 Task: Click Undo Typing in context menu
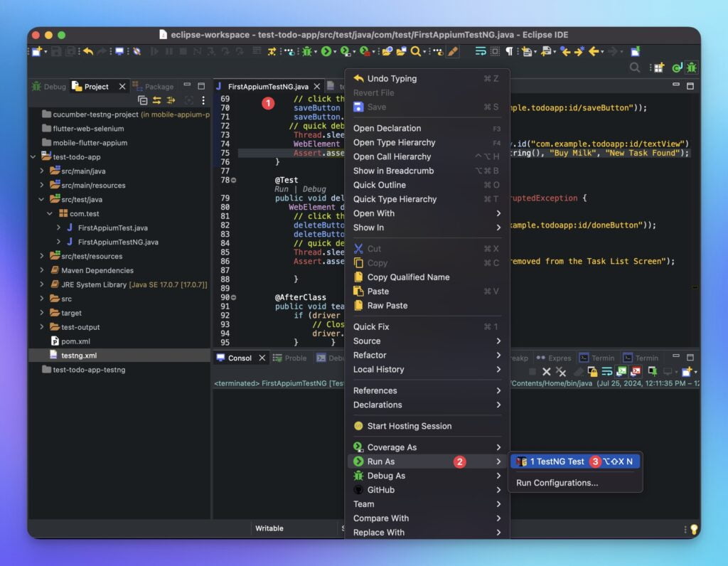coord(427,78)
